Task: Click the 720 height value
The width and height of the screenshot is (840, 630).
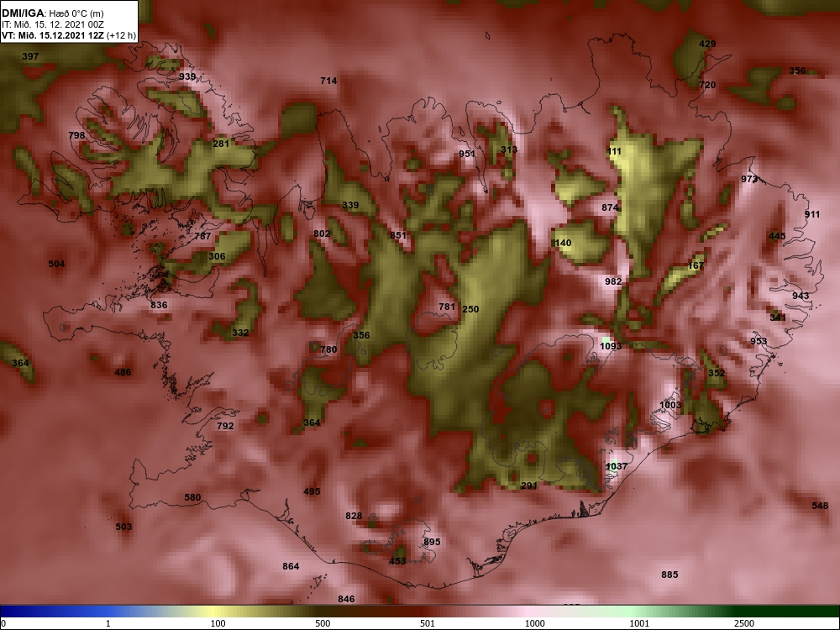Action: point(707,85)
